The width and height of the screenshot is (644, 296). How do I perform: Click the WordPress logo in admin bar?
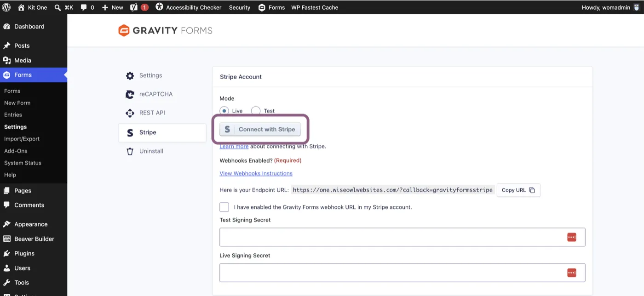pos(6,7)
